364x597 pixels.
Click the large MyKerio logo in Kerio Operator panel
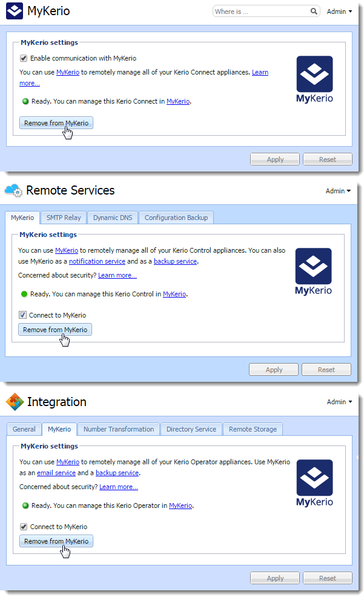(x=314, y=483)
